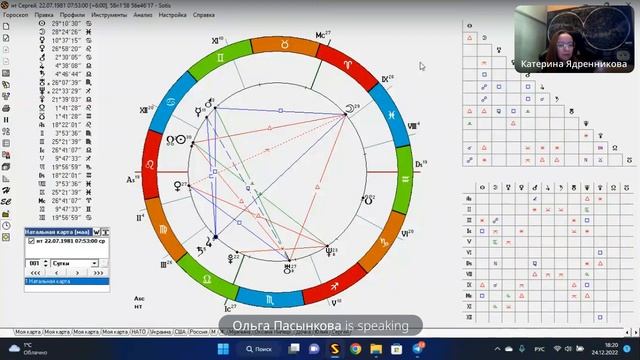The width and height of the screenshot is (640, 360).
Task: Click the red Aries sign segment
Action: click(x=347, y=64)
